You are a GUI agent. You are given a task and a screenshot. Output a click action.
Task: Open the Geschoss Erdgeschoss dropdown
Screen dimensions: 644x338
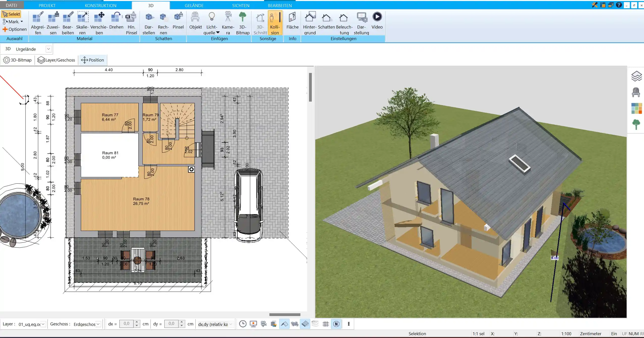coord(98,324)
